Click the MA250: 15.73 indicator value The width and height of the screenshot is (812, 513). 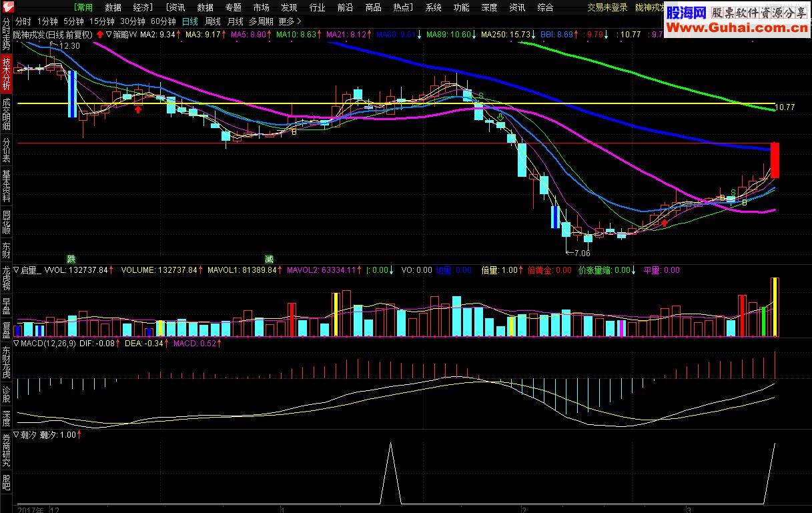tap(506, 34)
